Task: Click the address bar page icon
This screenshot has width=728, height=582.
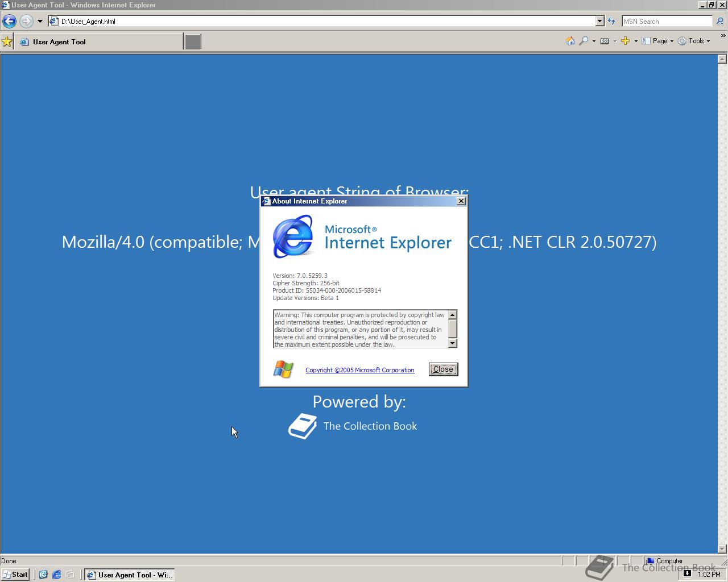Action: [x=54, y=22]
